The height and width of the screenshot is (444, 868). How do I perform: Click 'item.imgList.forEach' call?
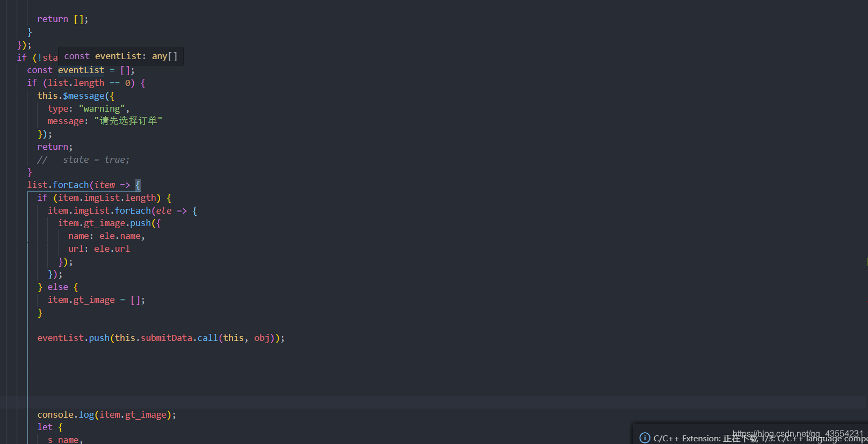point(99,210)
